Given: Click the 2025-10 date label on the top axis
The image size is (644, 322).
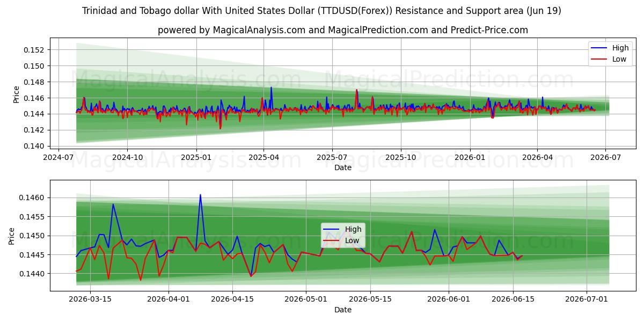Looking at the screenshot, I should 401,158.
